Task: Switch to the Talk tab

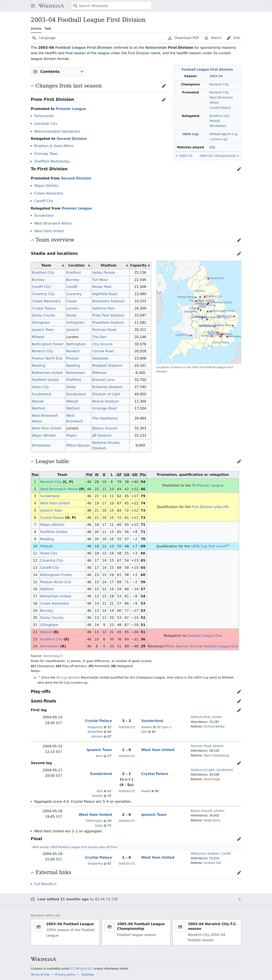Action: [x=47, y=29]
